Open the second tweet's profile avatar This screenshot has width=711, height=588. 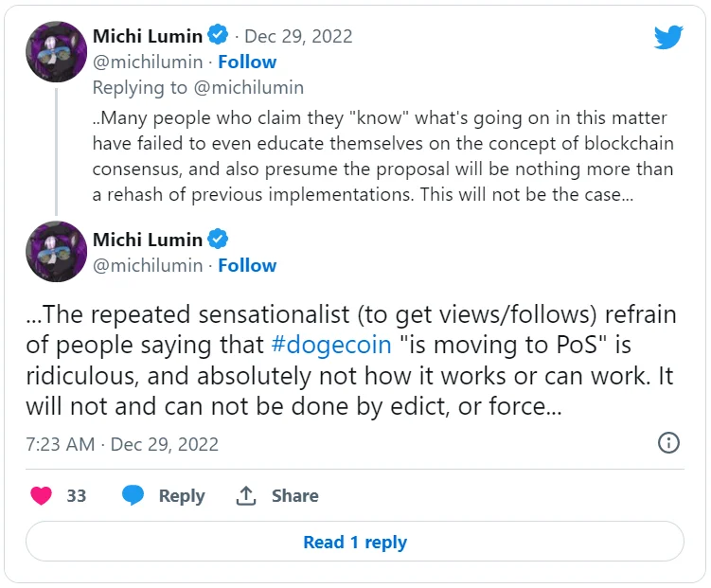[x=56, y=252]
